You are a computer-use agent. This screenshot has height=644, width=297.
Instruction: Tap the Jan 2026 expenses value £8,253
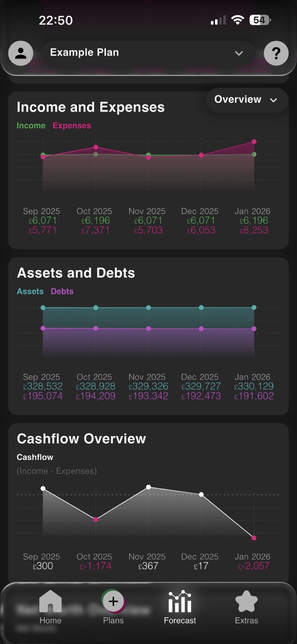pyautogui.click(x=254, y=229)
